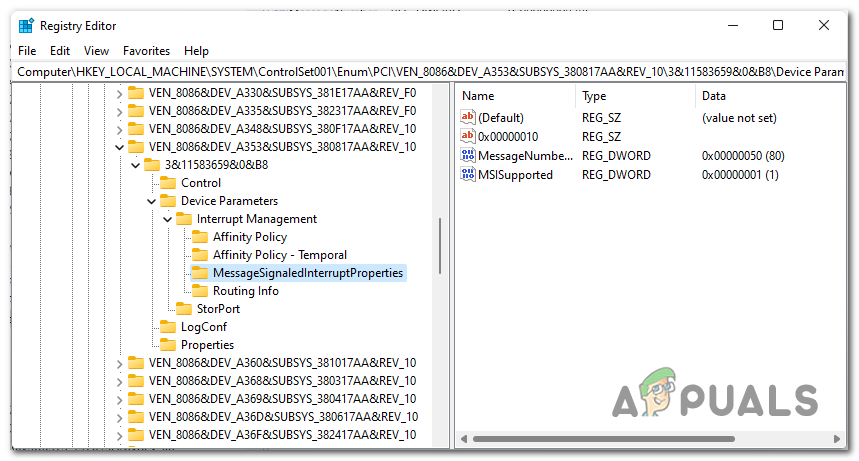The image size is (859, 461).
Task: Click the Routing Info folder icon
Action: [199, 291]
